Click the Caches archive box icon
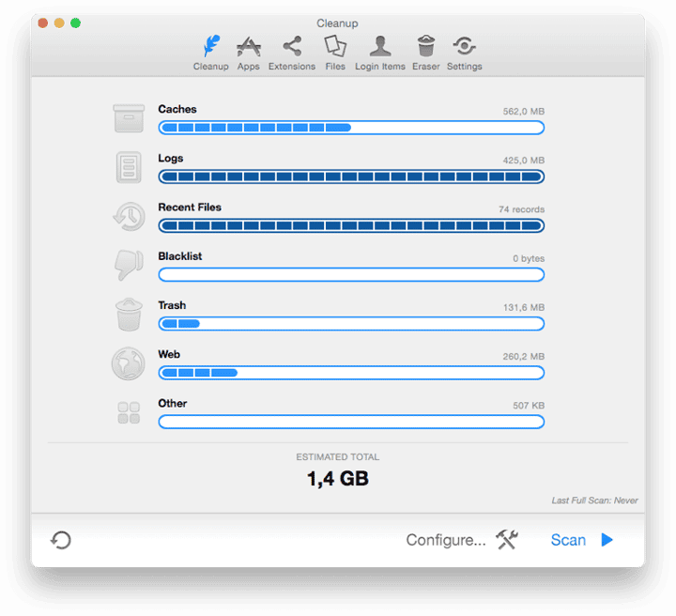The width and height of the screenshot is (676, 616). (x=129, y=118)
